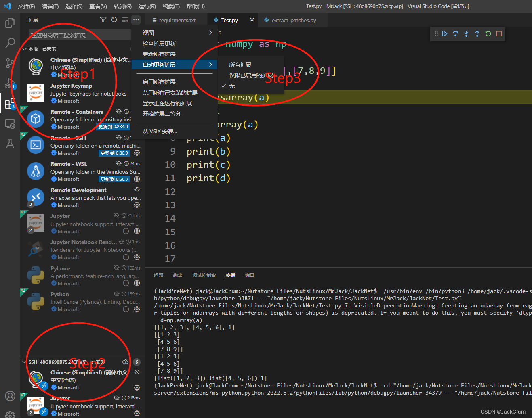The width and height of the screenshot is (532, 418).
Task: Open Source Control view
Action: click(x=10, y=63)
